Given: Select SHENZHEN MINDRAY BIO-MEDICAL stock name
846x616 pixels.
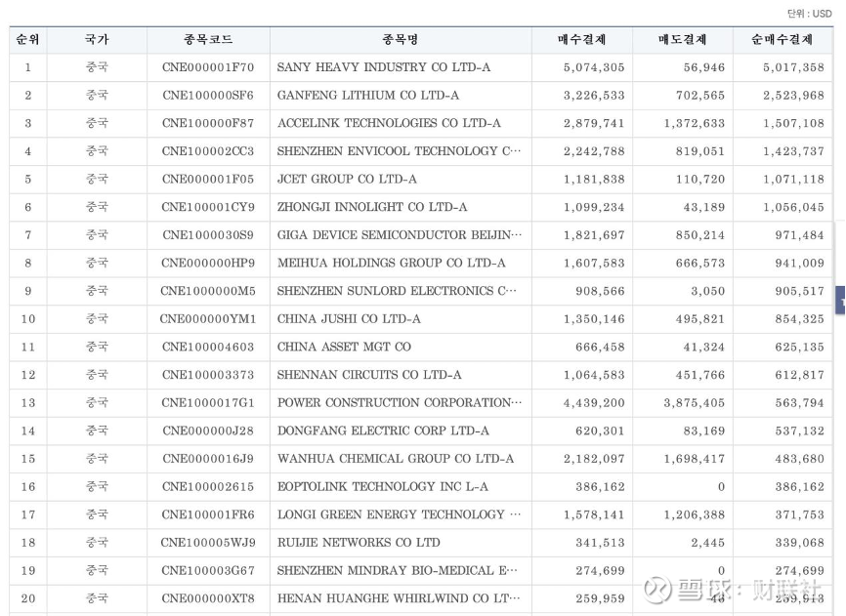Looking at the screenshot, I should 397,571.
